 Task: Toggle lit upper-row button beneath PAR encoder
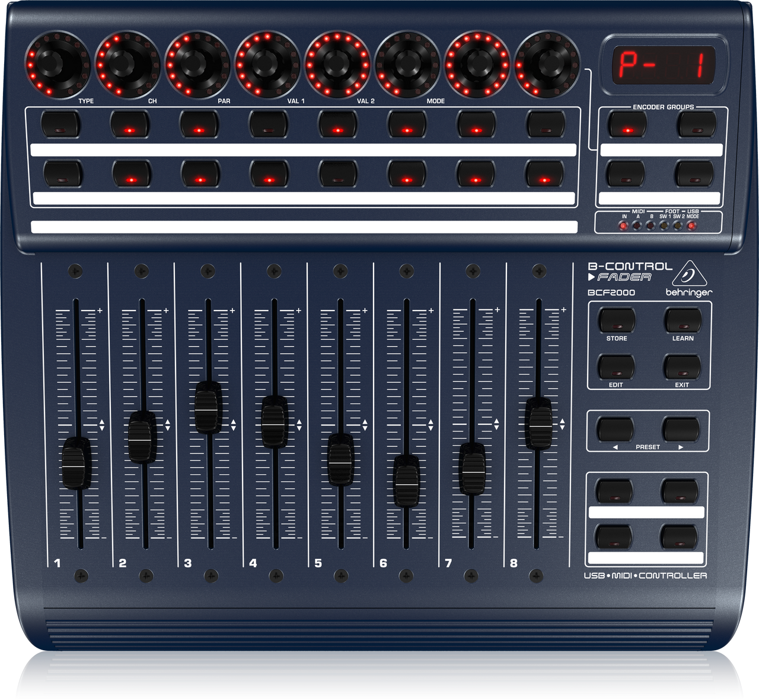[x=199, y=125]
